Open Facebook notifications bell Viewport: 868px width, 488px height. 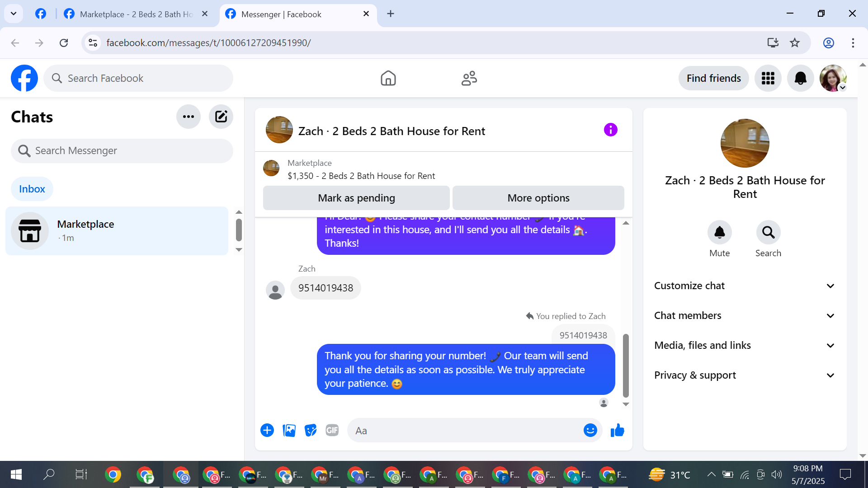pyautogui.click(x=800, y=78)
